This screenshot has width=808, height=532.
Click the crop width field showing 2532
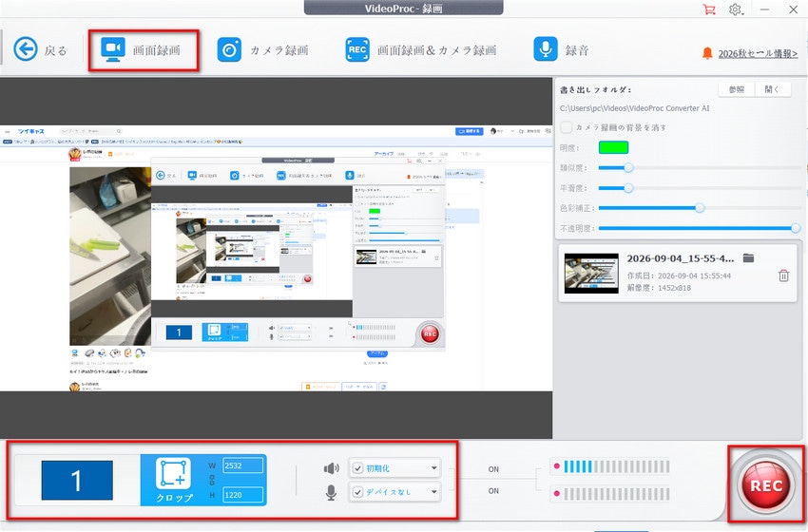(242, 465)
